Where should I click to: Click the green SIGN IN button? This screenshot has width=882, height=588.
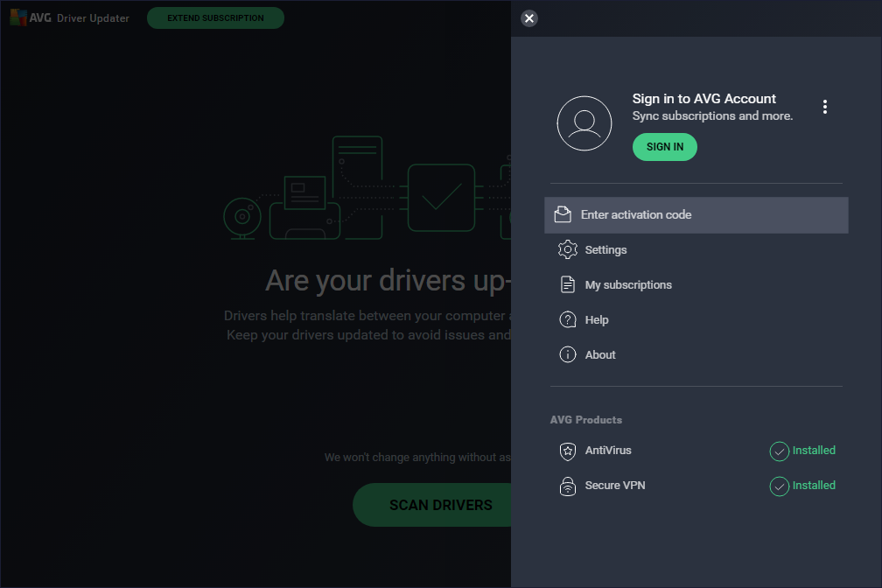point(664,147)
